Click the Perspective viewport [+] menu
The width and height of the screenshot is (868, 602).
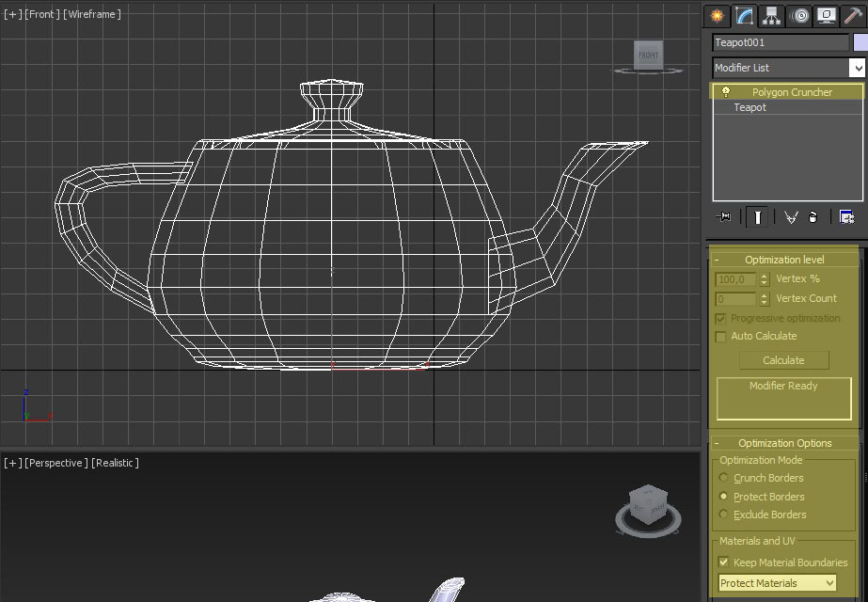point(13,463)
